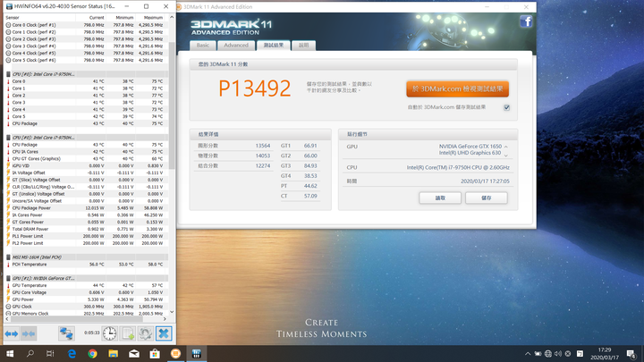Open the 說明 help tab
The height and width of the screenshot is (362, 644).
point(303,46)
